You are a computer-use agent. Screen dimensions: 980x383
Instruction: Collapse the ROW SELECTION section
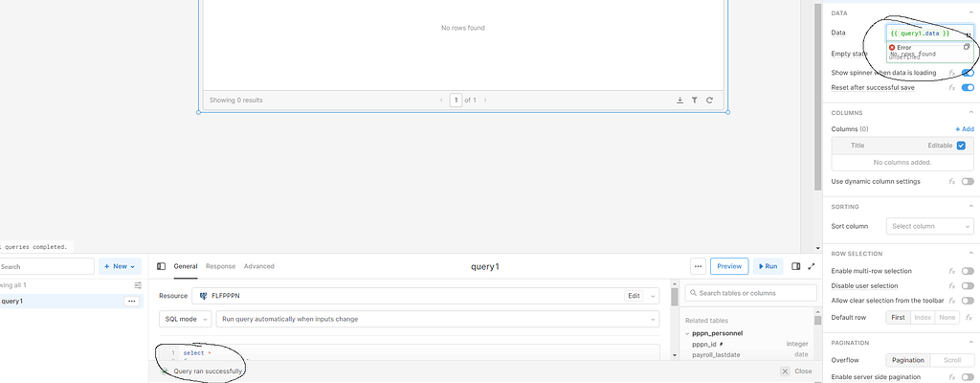[x=970, y=254]
